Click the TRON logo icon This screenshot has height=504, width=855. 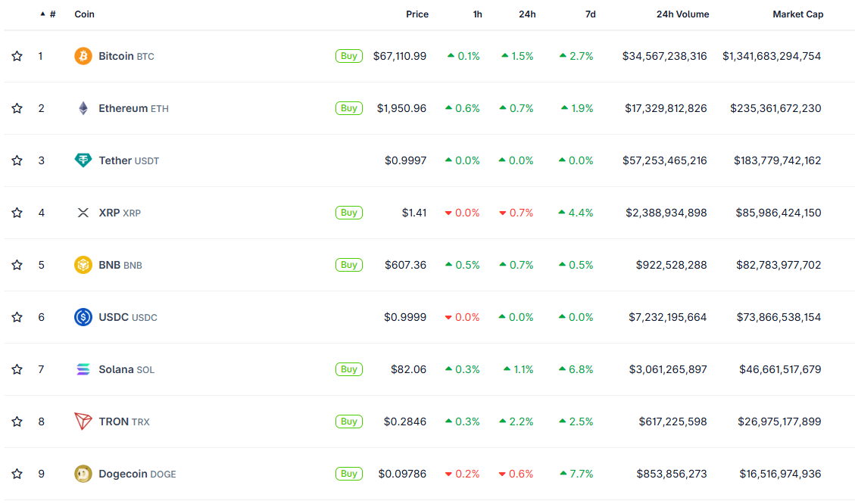tap(83, 422)
